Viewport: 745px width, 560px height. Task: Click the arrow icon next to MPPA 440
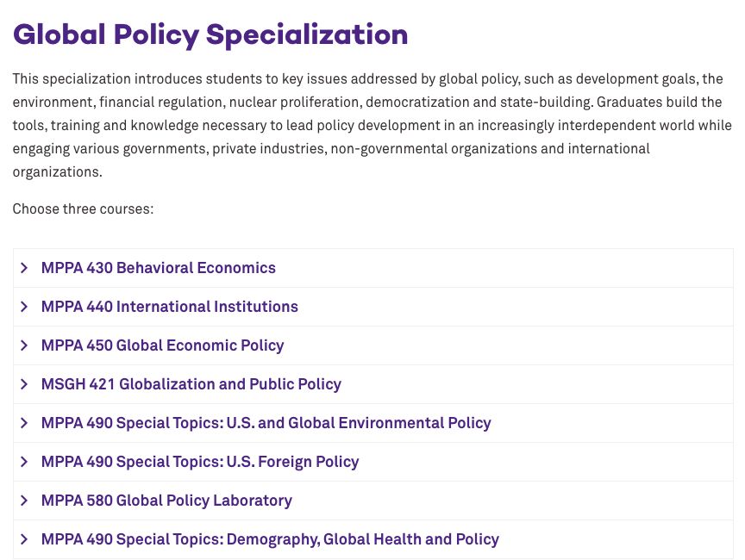tap(24, 307)
